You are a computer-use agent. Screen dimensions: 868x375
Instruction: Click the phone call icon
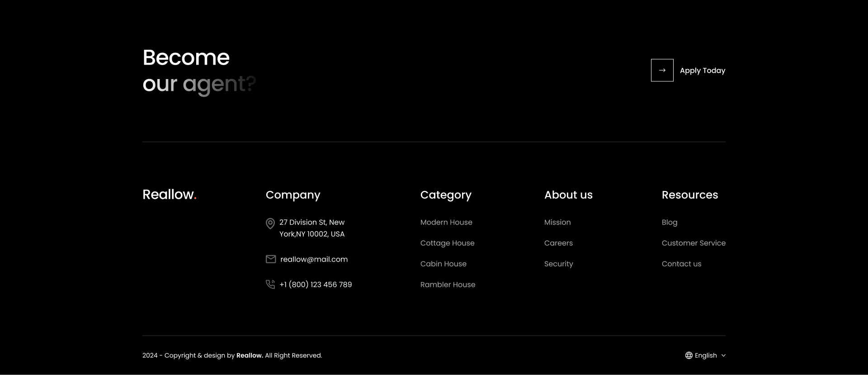[270, 285]
